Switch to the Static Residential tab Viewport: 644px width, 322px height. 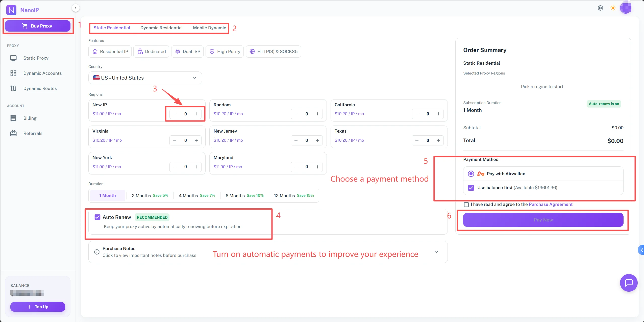pos(112,28)
